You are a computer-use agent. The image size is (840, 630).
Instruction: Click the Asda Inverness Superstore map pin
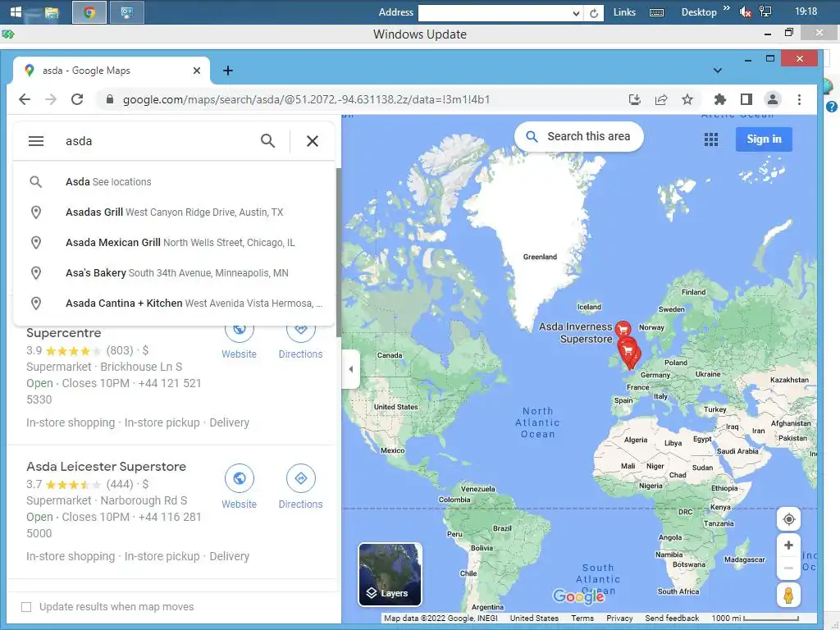[623, 328]
